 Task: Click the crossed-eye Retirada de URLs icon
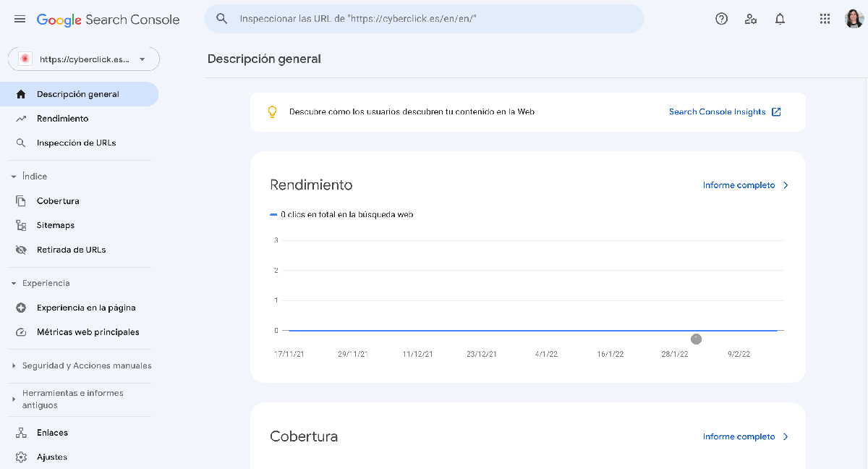pos(21,250)
